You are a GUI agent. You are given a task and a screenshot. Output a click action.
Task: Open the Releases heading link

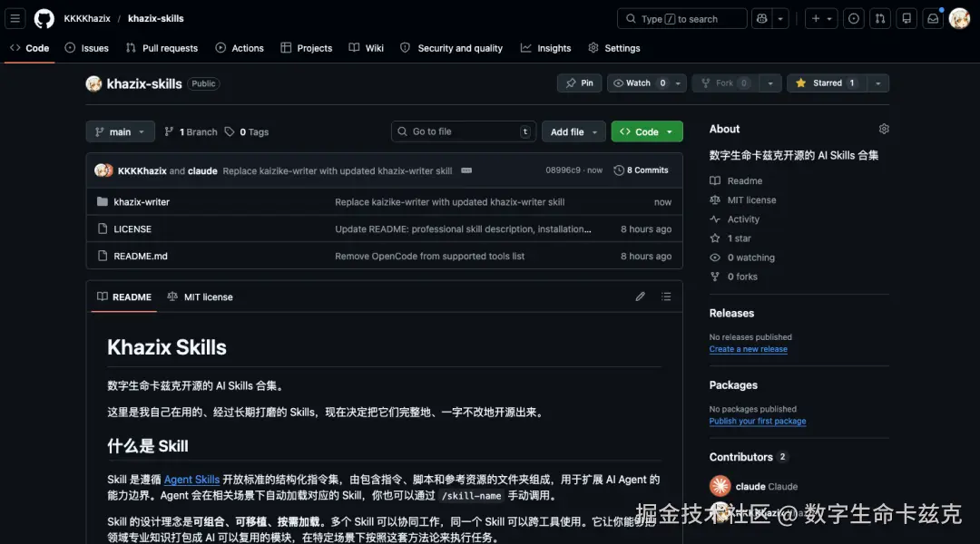tap(731, 313)
